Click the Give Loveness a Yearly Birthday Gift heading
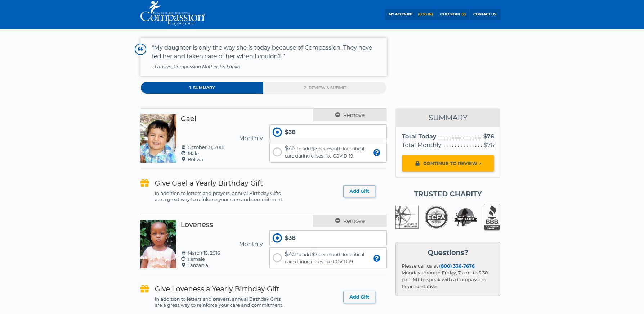This screenshot has width=644, height=314. [x=217, y=289]
